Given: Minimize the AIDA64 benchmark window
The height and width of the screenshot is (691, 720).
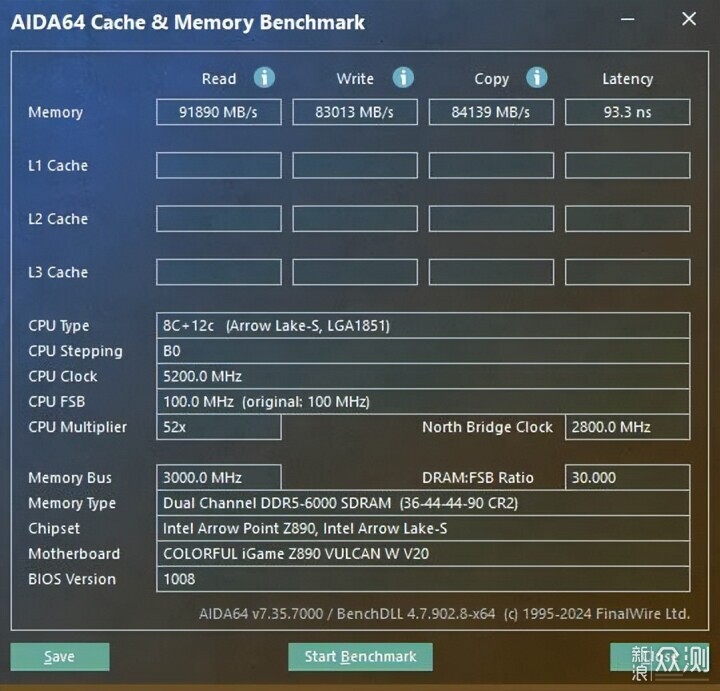Looking at the screenshot, I should click(x=627, y=19).
